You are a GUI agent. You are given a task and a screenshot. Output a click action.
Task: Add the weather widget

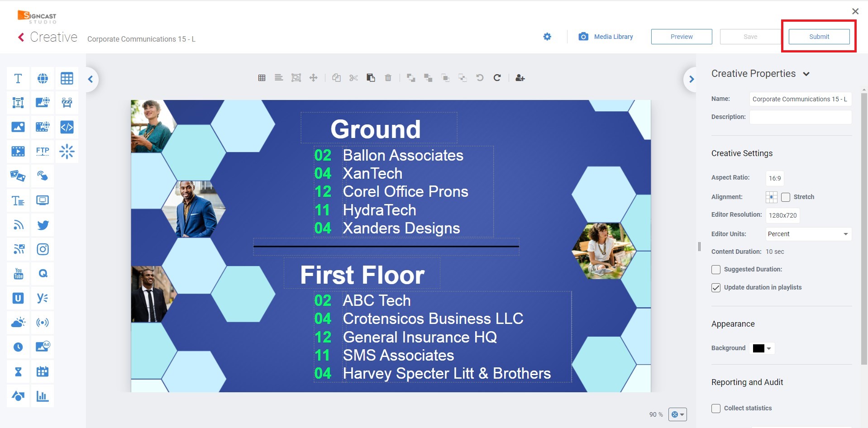coord(18,323)
